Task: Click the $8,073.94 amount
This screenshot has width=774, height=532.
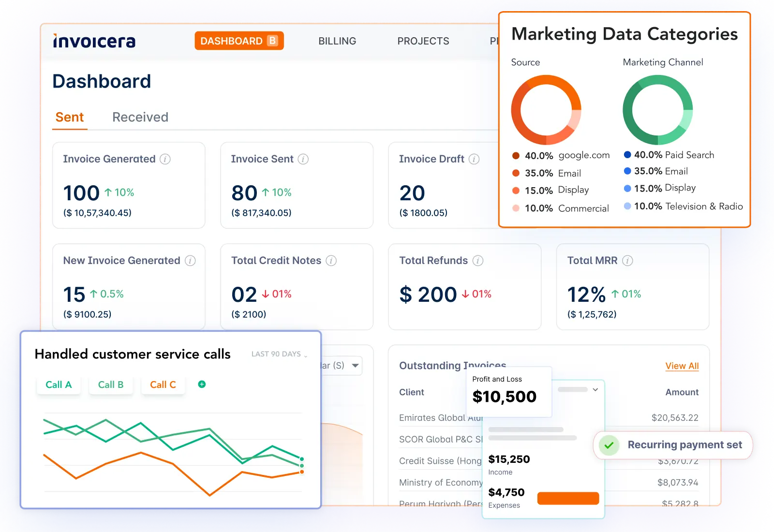Action: point(678,483)
